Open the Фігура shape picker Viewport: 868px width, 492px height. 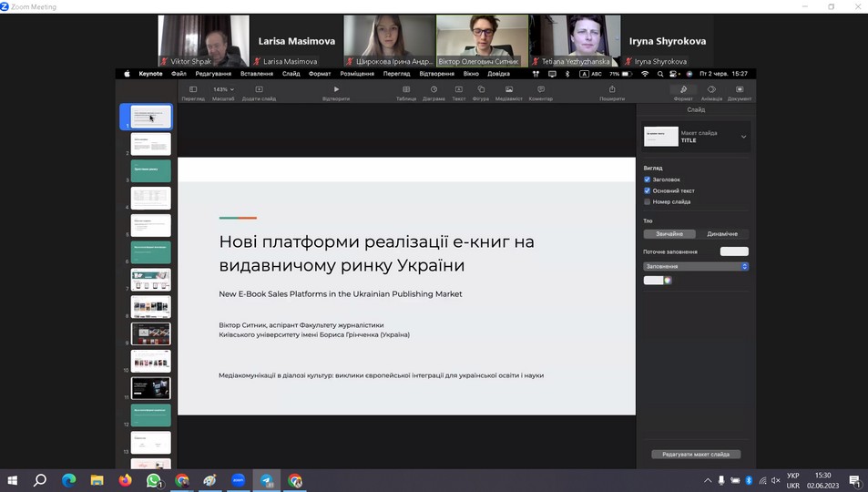(x=481, y=89)
